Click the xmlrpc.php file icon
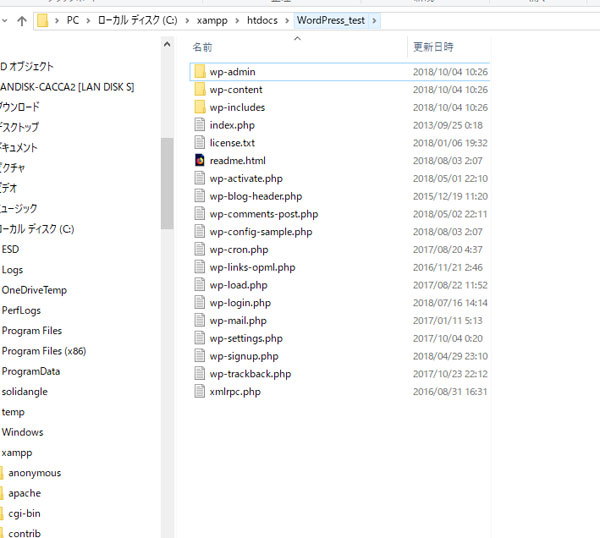Viewport: 600px width, 538px height. click(x=199, y=392)
